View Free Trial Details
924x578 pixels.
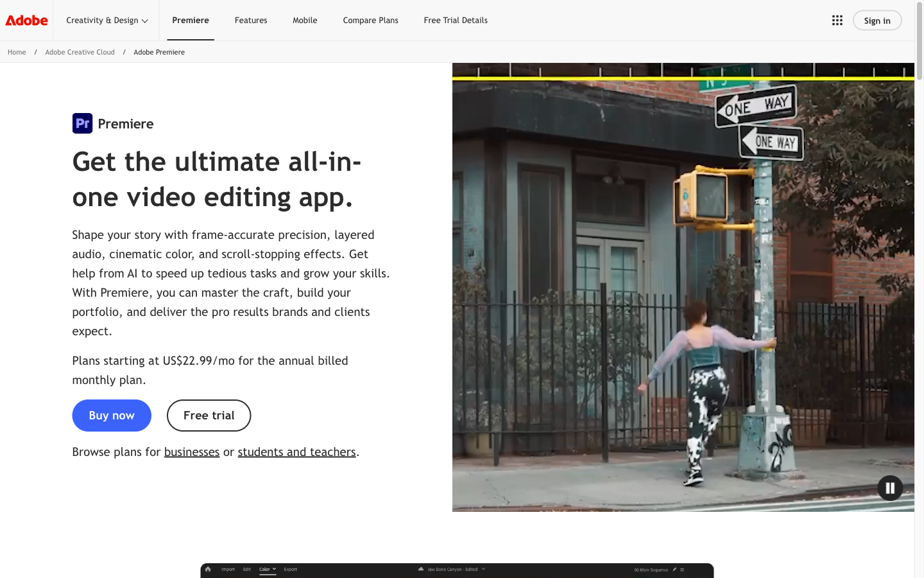456,21
